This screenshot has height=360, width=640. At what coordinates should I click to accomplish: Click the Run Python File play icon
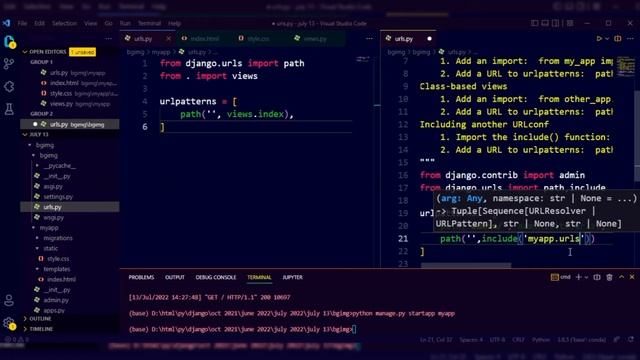pos(599,38)
